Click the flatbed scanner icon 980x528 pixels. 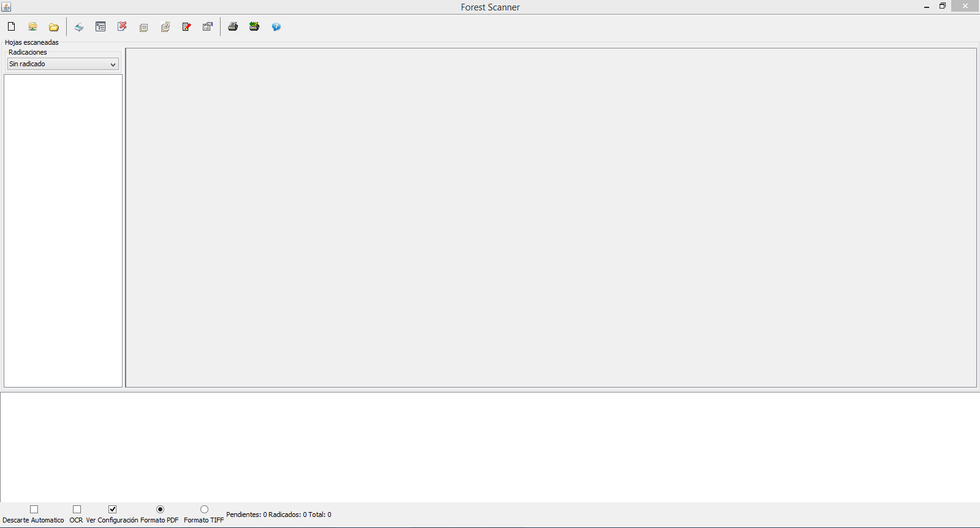pos(79,27)
